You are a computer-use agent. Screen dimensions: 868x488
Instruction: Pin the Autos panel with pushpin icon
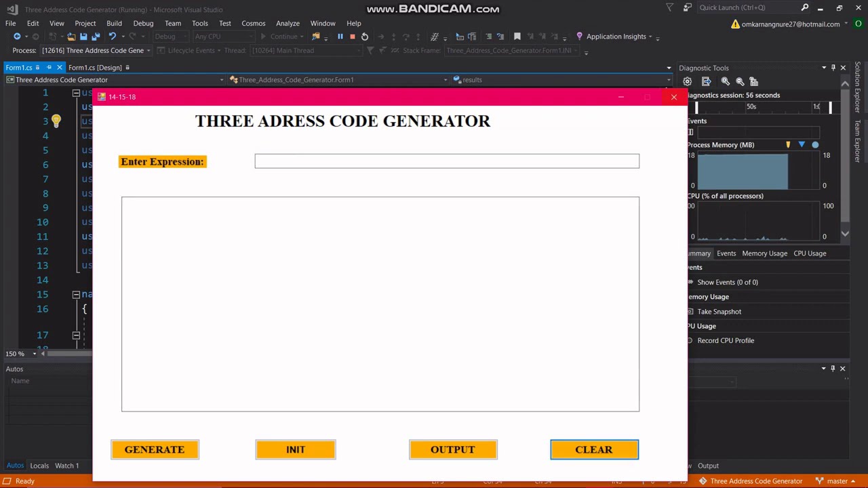point(833,369)
